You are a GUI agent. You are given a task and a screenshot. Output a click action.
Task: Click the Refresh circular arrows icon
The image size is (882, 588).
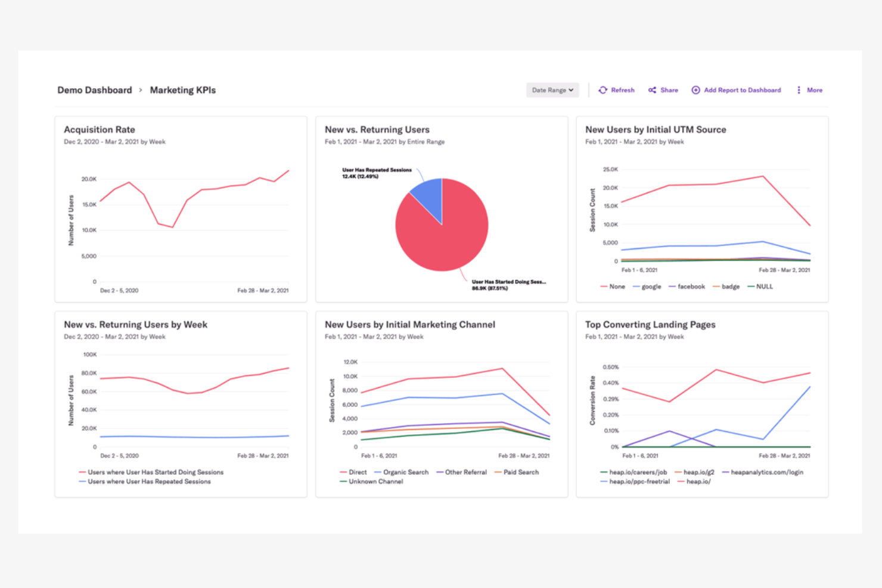[x=603, y=90]
